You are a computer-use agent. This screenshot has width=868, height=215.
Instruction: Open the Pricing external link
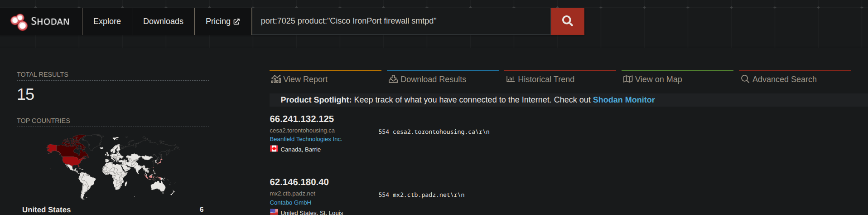(222, 21)
